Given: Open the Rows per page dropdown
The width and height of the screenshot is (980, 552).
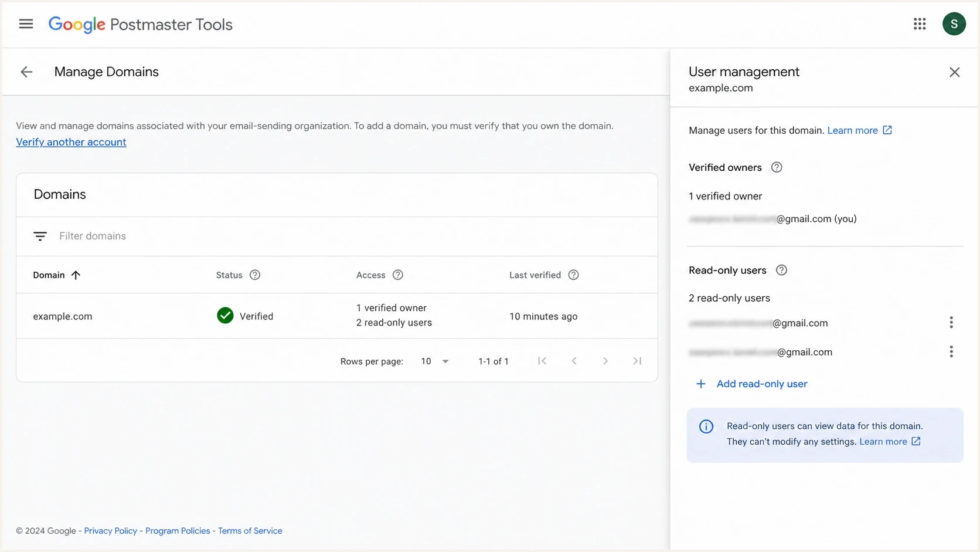Looking at the screenshot, I should 435,361.
